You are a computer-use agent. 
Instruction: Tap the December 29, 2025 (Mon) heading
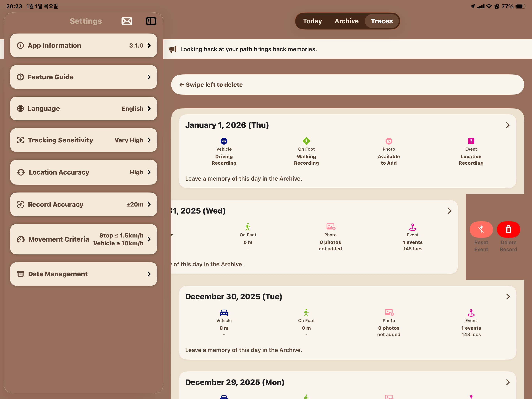click(x=235, y=382)
